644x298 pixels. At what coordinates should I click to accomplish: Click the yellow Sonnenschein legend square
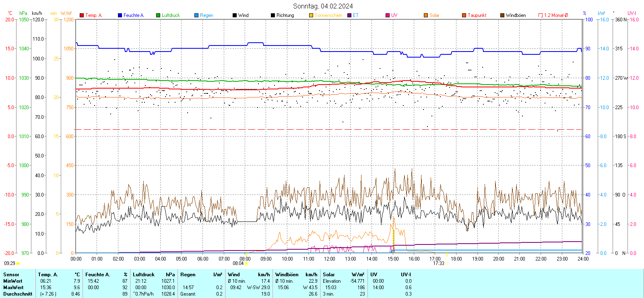point(311,15)
